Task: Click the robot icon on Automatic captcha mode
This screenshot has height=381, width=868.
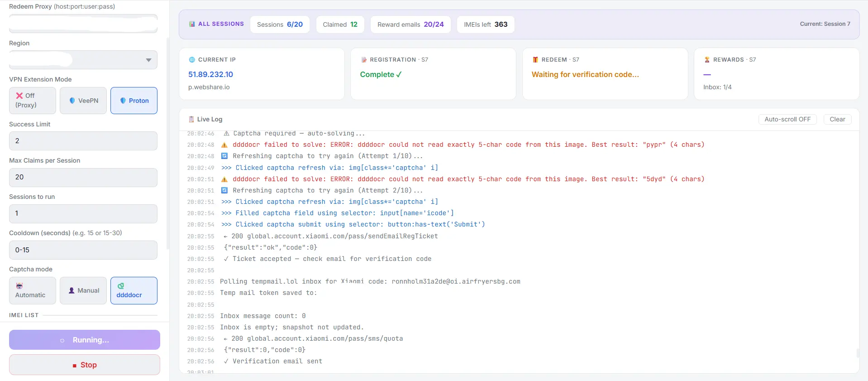Action: point(19,286)
